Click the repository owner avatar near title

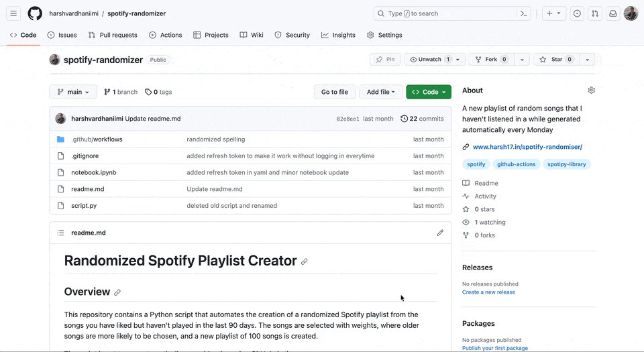click(54, 60)
